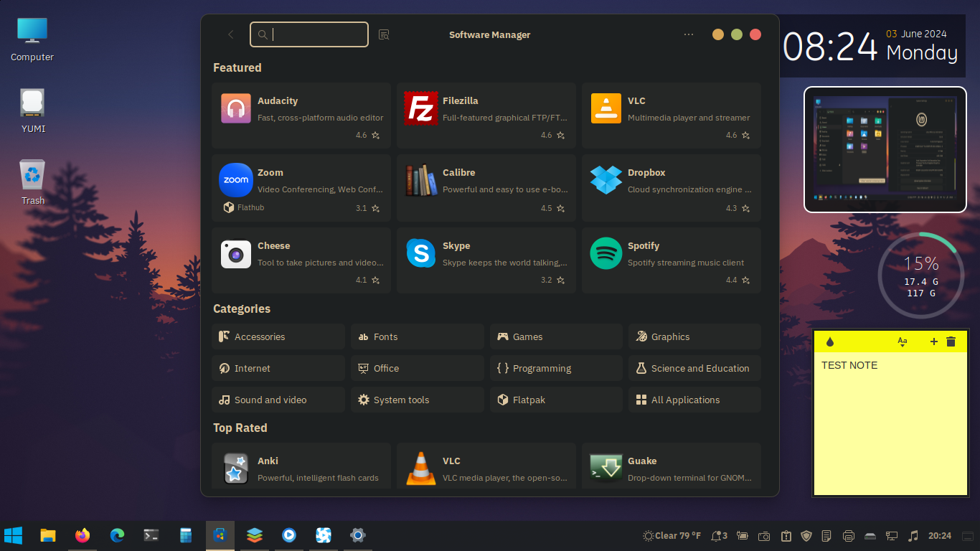The width and height of the screenshot is (980, 551).
Task: Browse the Science and Education category
Action: [x=694, y=368]
